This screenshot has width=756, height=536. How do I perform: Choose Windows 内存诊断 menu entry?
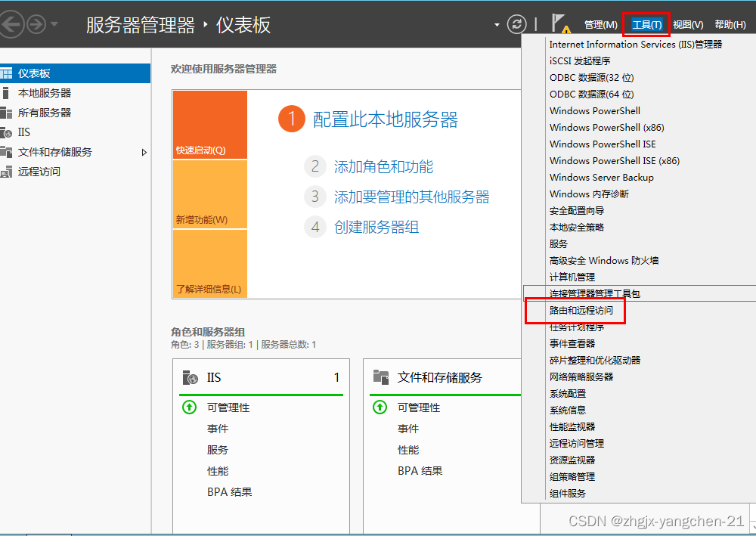tap(589, 194)
